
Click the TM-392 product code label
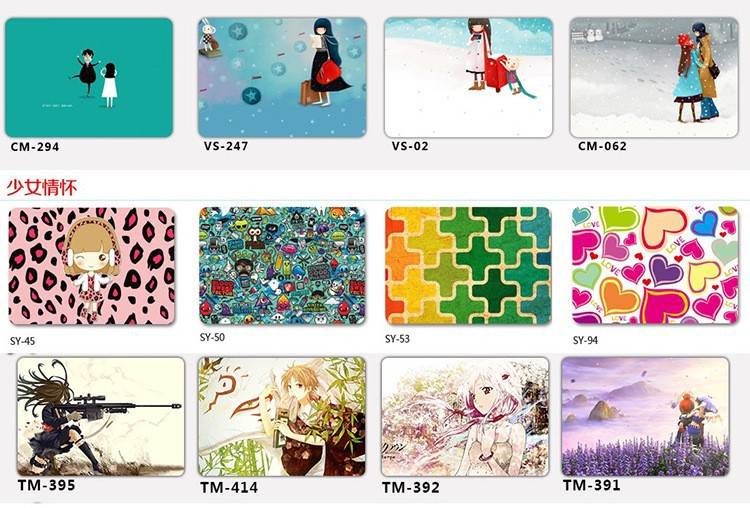tap(411, 487)
